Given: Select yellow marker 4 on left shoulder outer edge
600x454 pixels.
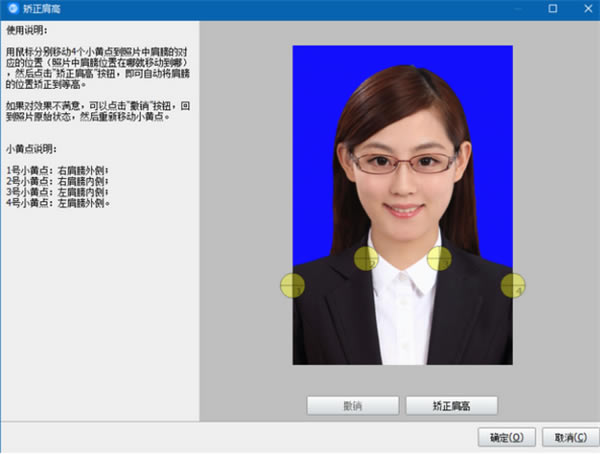Looking at the screenshot, I should point(513,286).
